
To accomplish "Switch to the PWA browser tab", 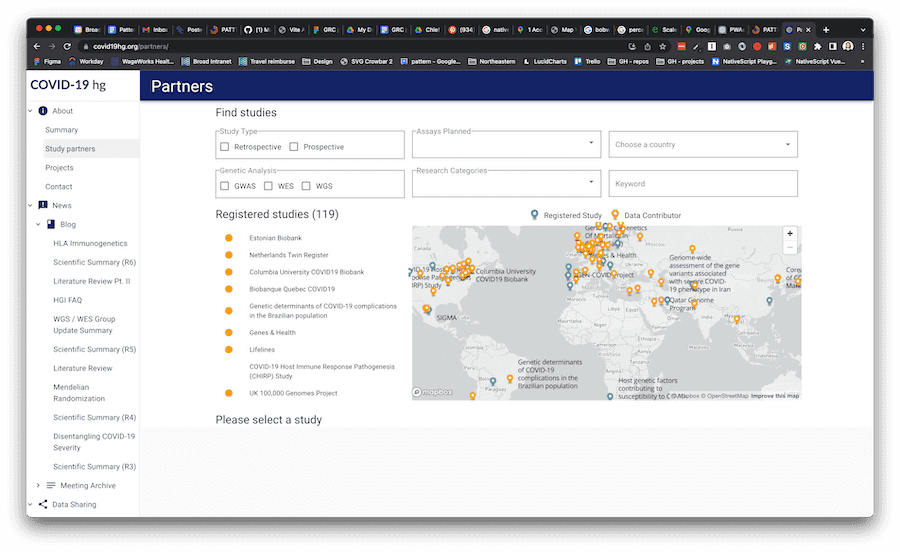I will pos(731,30).
